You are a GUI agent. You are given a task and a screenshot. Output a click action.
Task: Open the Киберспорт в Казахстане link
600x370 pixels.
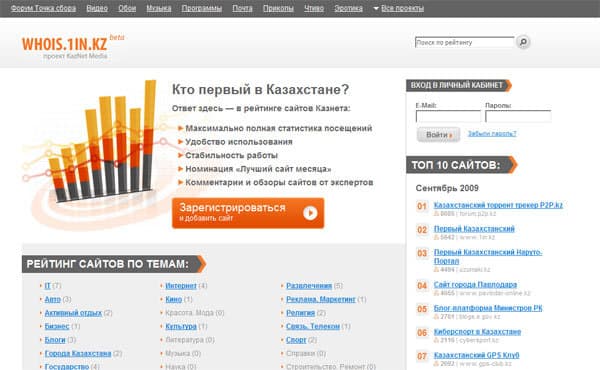(x=477, y=332)
